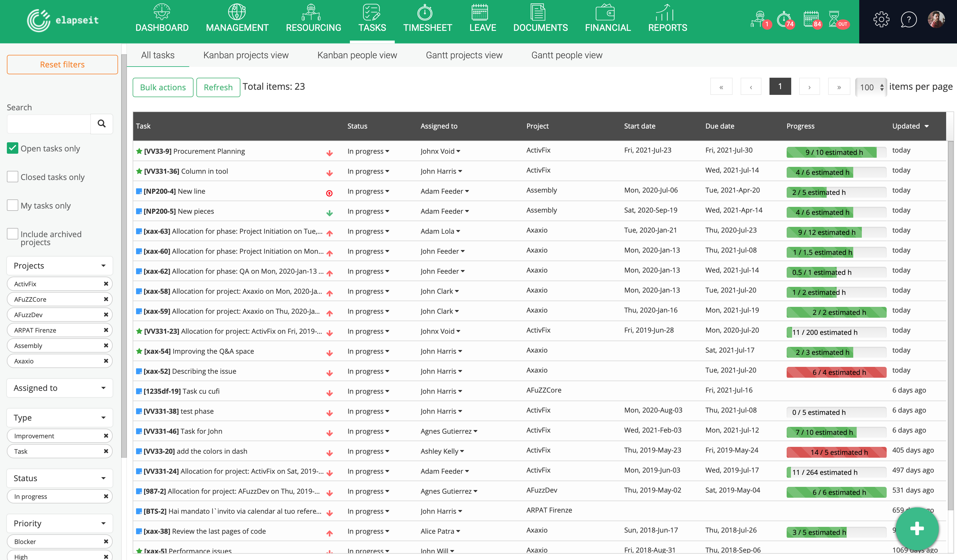Switch to Kanban projects view tab
This screenshot has width=957, height=560.
(x=246, y=55)
